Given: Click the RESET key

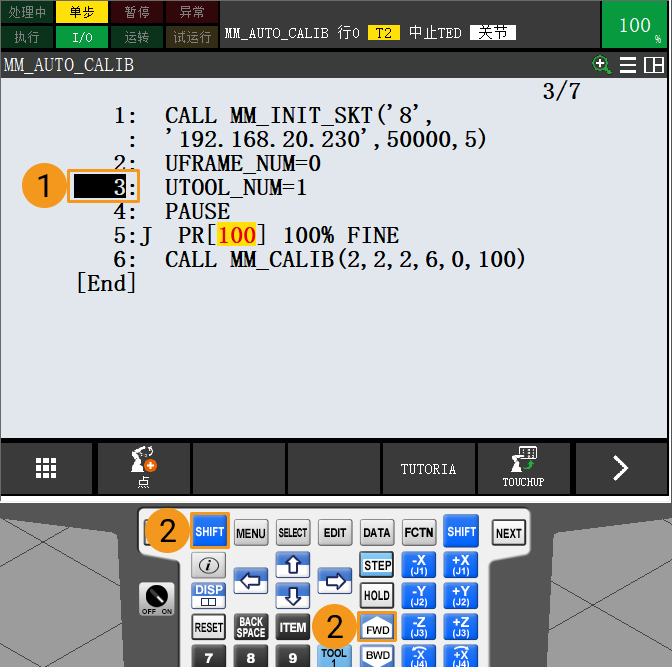Looking at the screenshot, I should coord(209,627).
